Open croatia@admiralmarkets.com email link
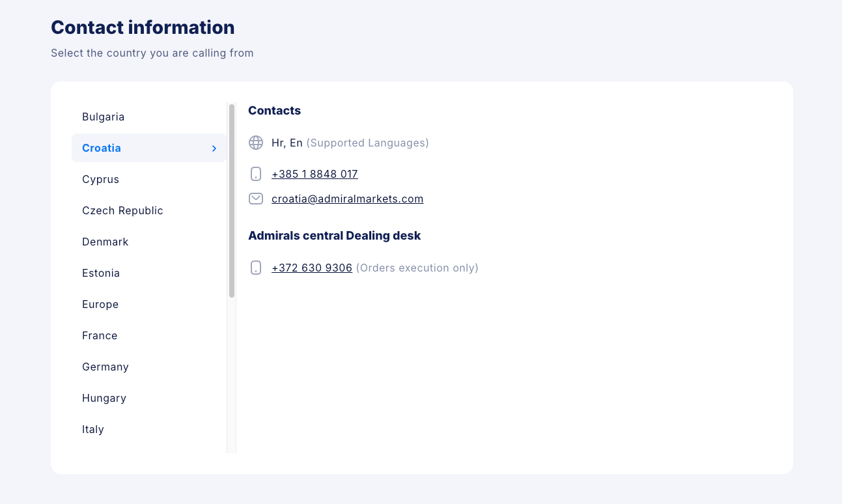The image size is (842, 504). [347, 199]
